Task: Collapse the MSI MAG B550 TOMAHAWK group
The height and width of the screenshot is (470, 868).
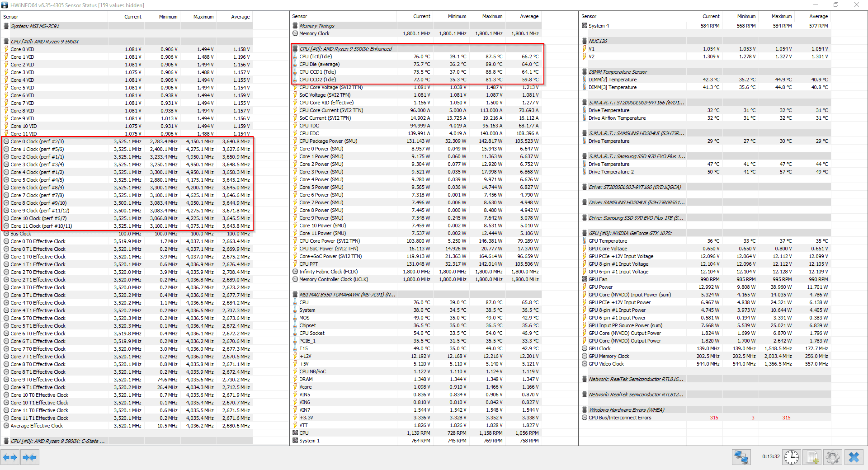Action: pos(295,295)
